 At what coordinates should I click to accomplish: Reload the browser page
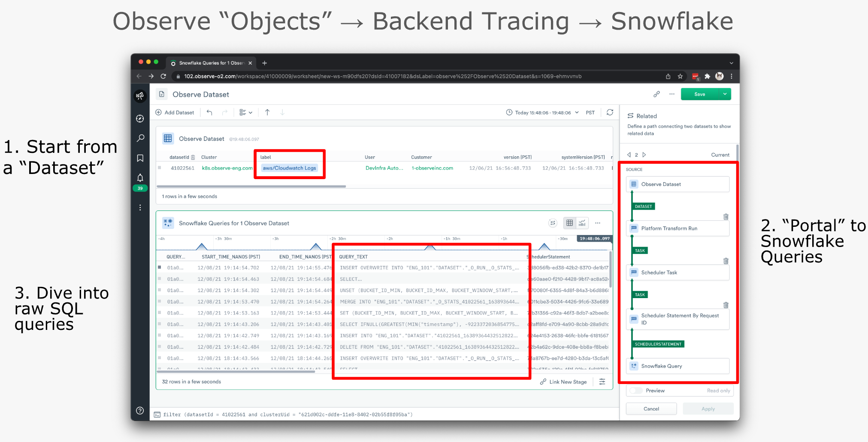(x=163, y=76)
